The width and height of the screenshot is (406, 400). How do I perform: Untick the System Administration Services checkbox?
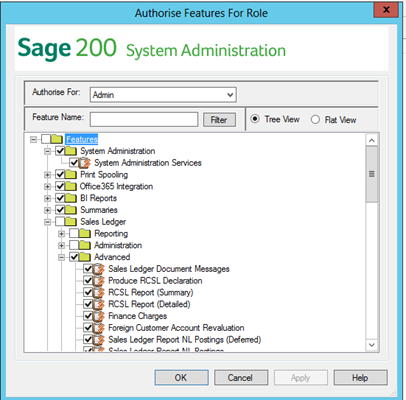pos(74,163)
